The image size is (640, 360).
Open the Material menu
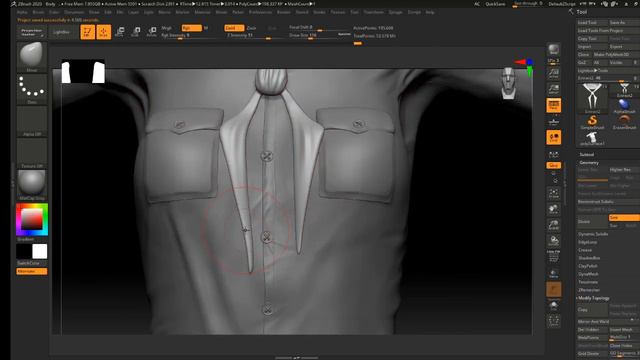(202, 12)
